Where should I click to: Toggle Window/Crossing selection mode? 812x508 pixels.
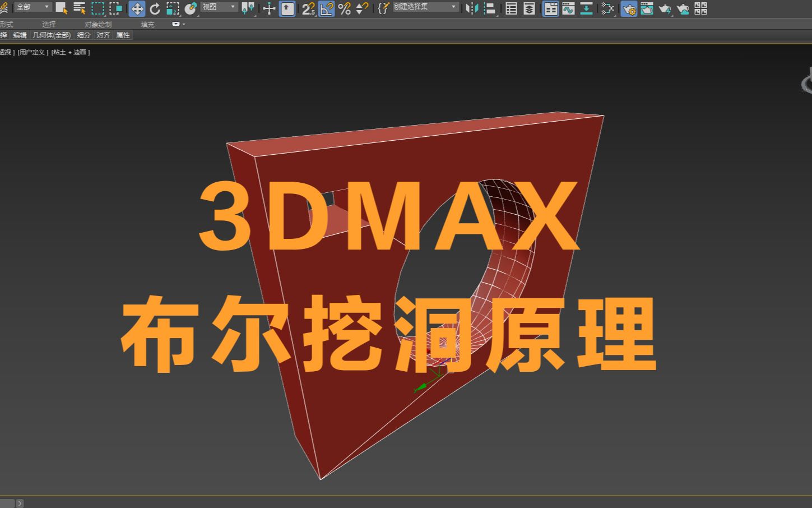[116, 8]
